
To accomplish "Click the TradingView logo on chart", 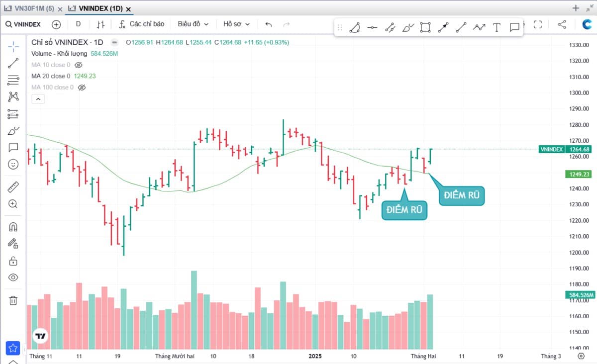I will tap(40, 336).
